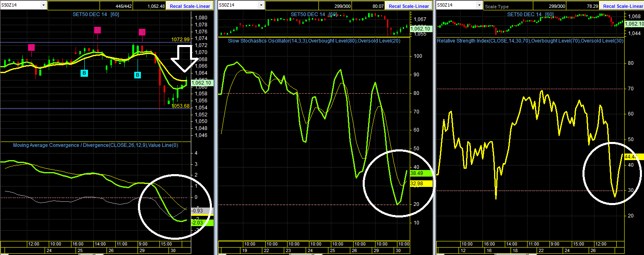
Task: Click the Scale Type field in the RSI panel
Action: coord(508,6)
